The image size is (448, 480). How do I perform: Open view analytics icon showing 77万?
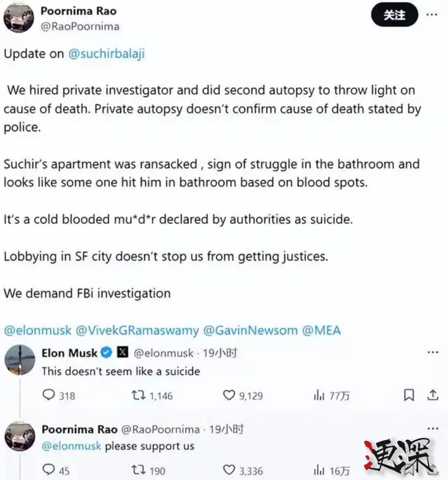coord(319,396)
